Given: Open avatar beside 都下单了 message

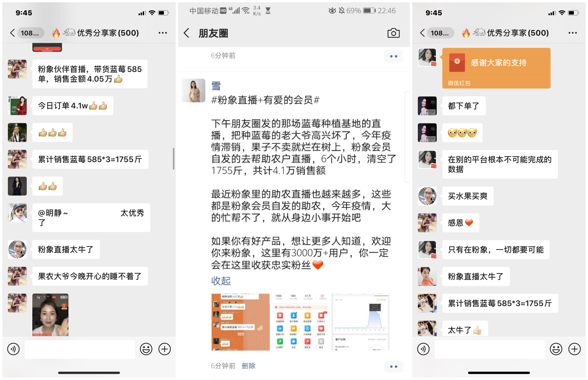Looking at the screenshot, I should (x=427, y=106).
